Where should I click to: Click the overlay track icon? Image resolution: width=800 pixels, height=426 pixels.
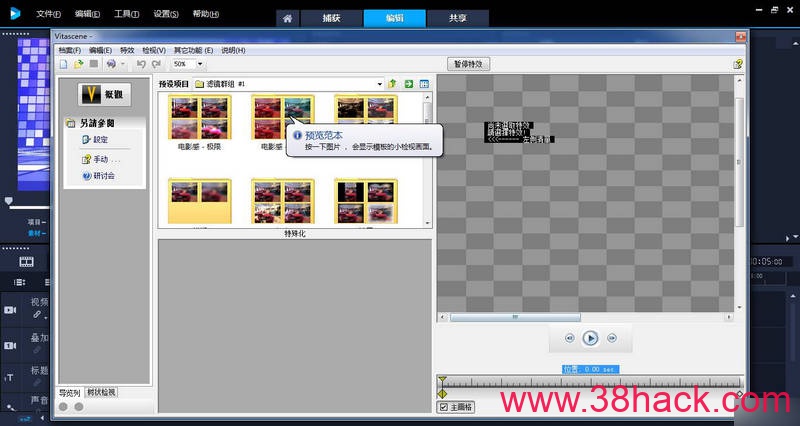click(x=10, y=345)
